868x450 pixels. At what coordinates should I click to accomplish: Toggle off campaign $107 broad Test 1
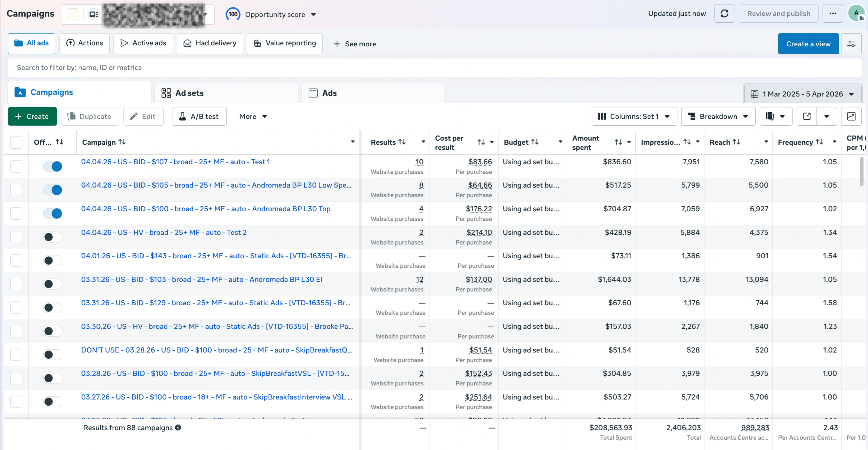53,166
